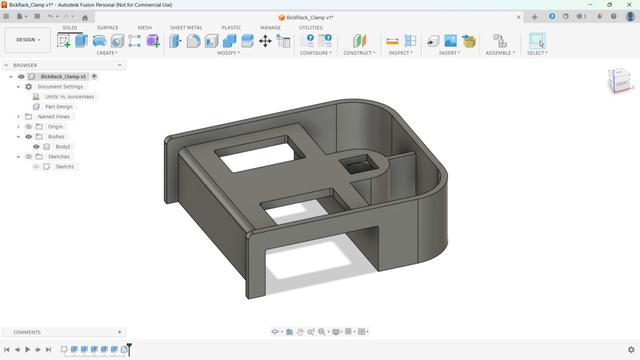640x360 pixels.
Task: Switch to the MANAGE tab
Action: tap(270, 27)
